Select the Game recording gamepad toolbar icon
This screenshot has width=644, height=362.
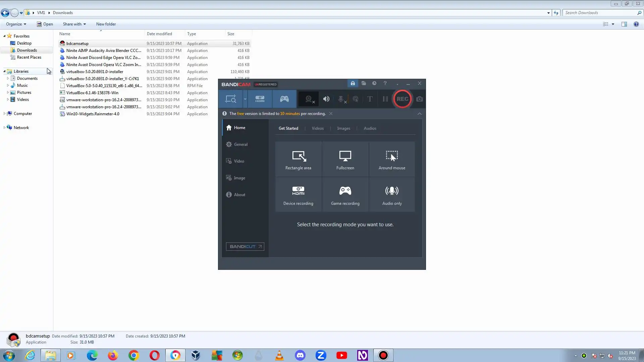pyautogui.click(x=284, y=99)
